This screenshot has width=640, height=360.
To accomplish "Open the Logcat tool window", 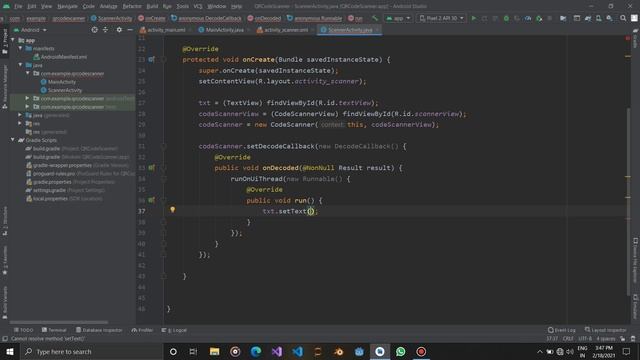I will (174, 330).
